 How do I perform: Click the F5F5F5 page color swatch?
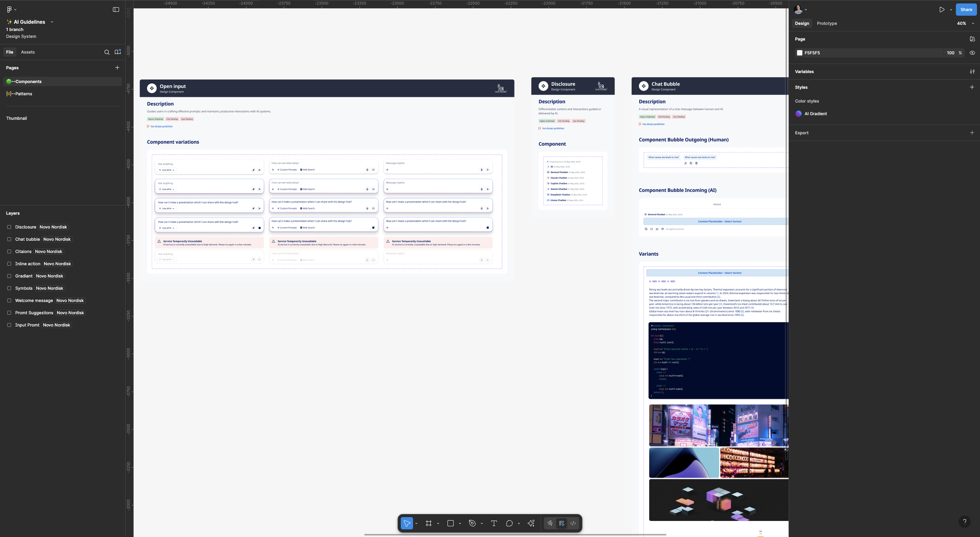[800, 53]
